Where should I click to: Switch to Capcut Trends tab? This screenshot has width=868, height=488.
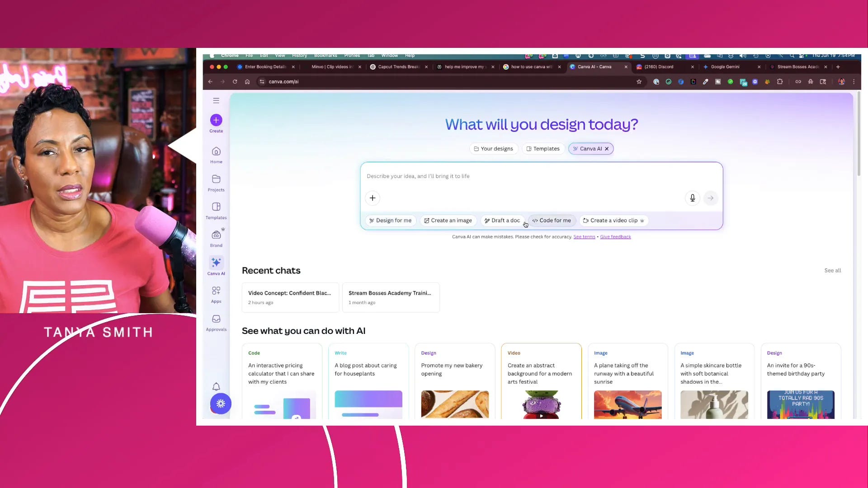coord(398,67)
